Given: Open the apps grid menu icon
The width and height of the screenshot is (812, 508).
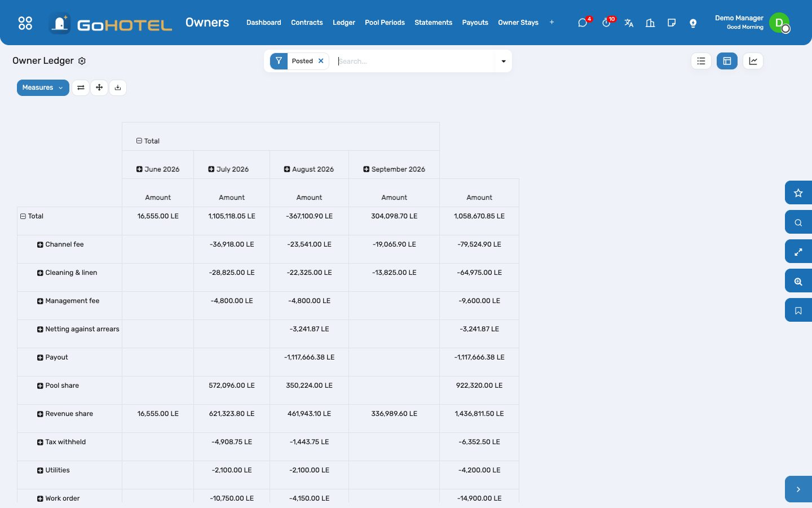Looking at the screenshot, I should coord(25,23).
